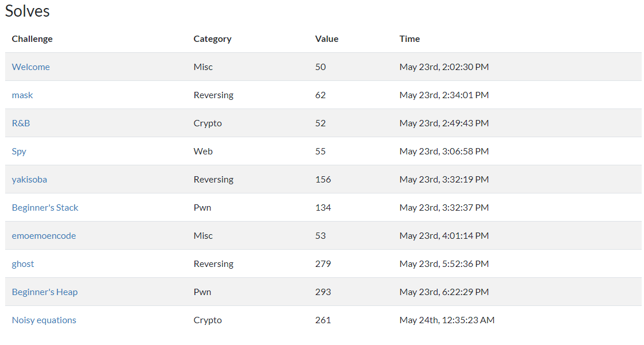Open the Beginner's Stack challenge
644x345 pixels.
[45, 208]
